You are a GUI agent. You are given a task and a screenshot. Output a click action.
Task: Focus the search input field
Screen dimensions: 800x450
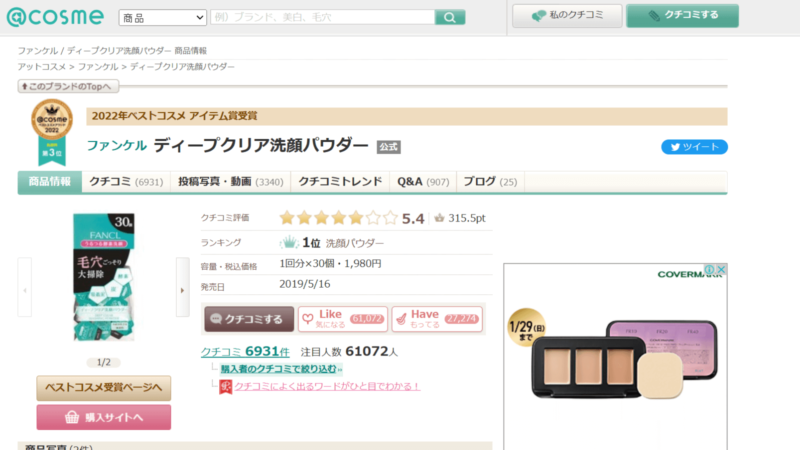tap(322, 17)
